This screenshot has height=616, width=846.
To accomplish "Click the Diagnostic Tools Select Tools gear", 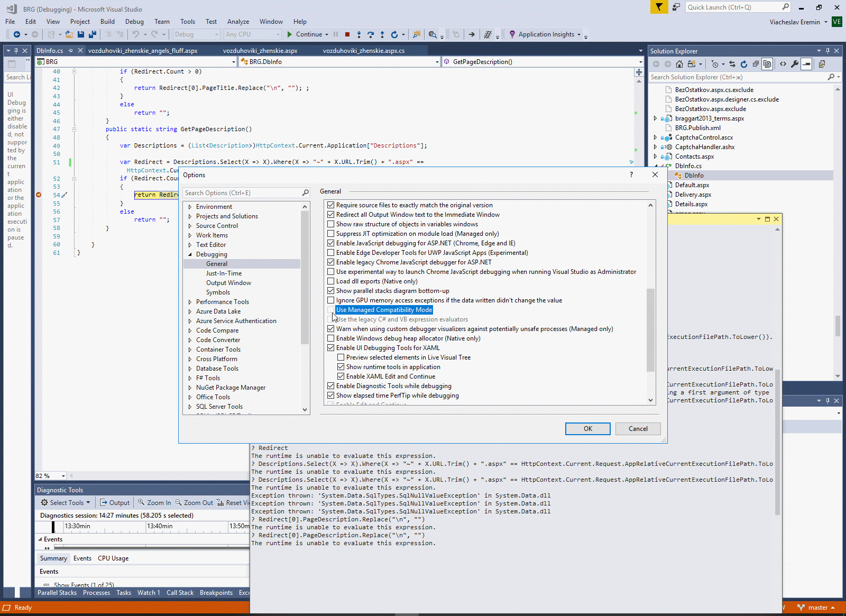I will point(44,502).
